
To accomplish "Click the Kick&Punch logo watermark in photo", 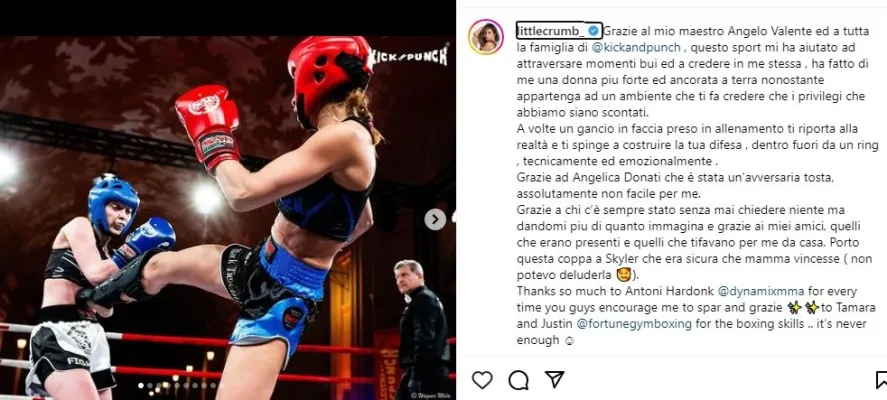I will pos(407,56).
